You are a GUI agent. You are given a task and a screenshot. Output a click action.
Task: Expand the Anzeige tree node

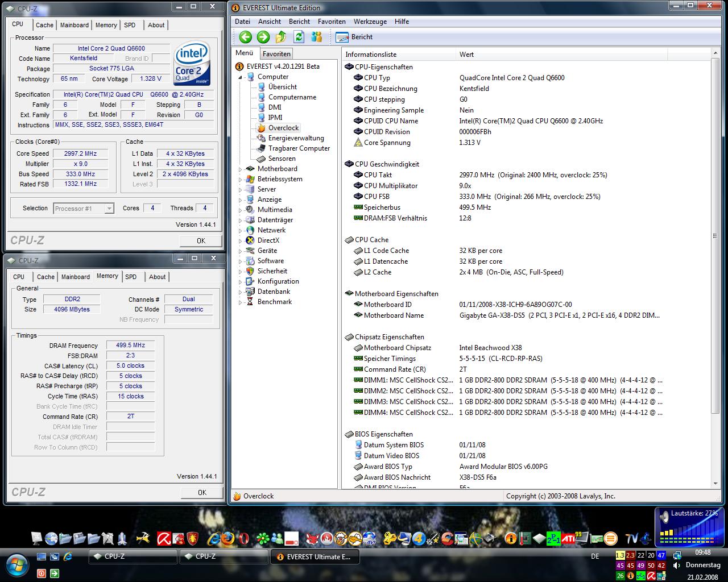pos(240,199)
